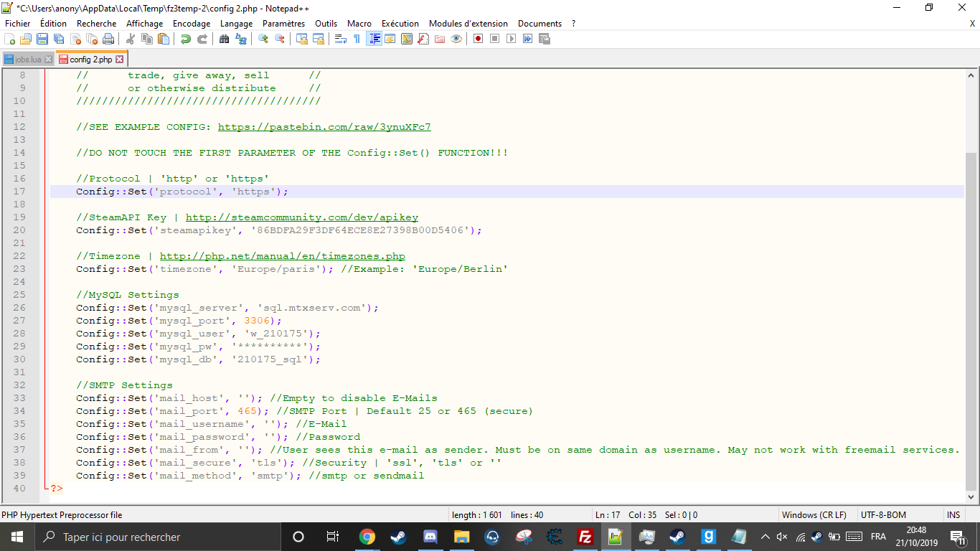Screen dimensions: 980x551
Task: Click the scrollbar up arrow
Action: [x=971, y=75]
